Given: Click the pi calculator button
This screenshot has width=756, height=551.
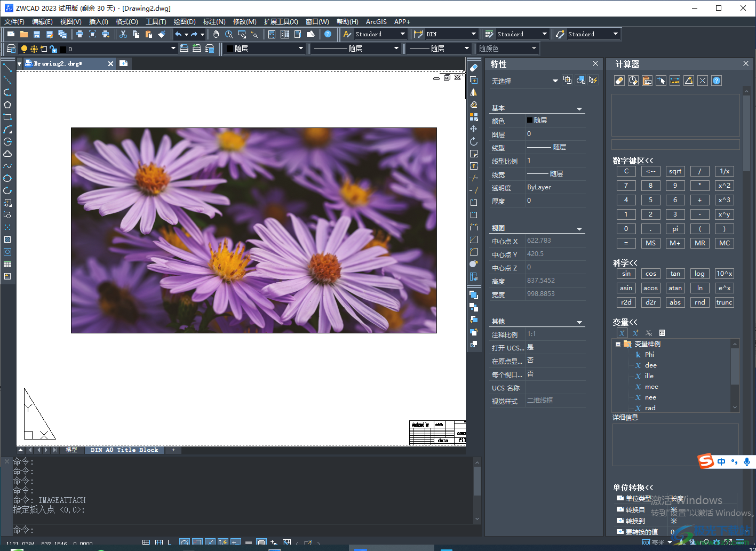Looking at the screenshot, I should point(675,229).
